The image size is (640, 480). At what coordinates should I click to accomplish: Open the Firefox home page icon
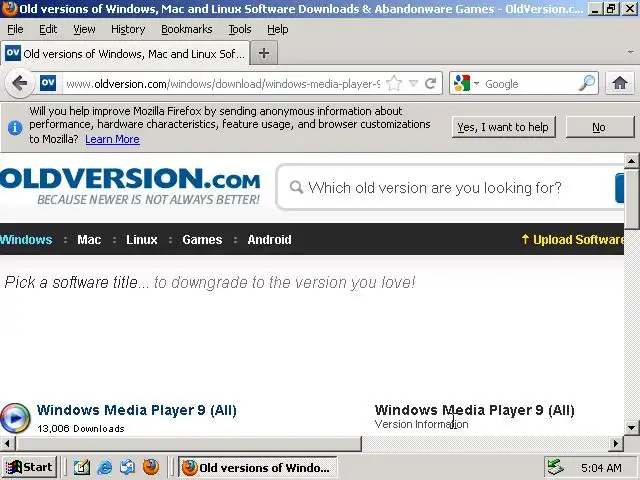pos(620,83)
